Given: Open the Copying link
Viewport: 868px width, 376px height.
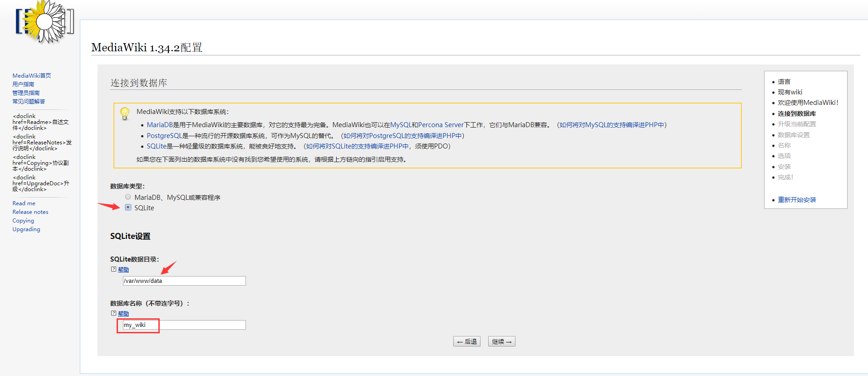Looking at the screenshot, I should 23,221.
